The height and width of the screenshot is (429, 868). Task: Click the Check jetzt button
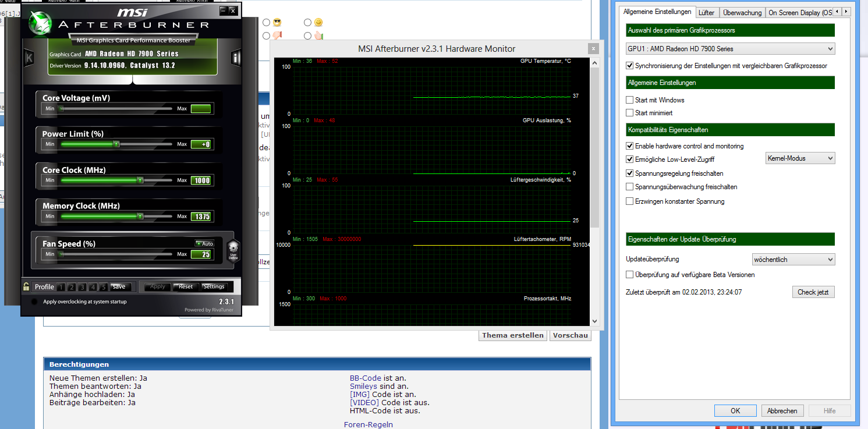click(813, 292)
